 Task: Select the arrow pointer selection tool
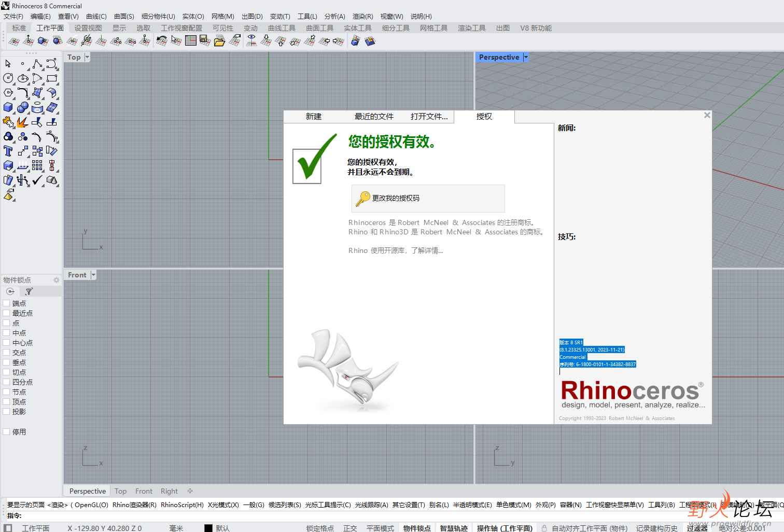click(8, 64)
